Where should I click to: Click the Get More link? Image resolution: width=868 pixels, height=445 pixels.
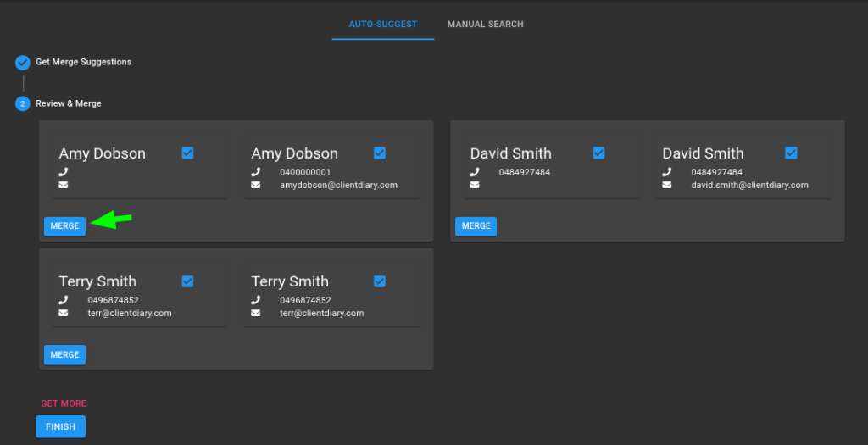tap(64, 403)
